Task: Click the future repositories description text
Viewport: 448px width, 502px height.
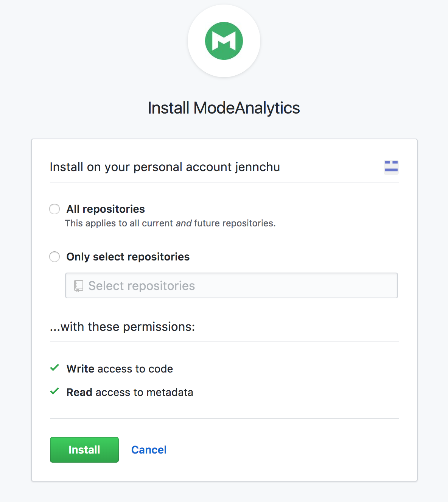Action: (235, 223)
